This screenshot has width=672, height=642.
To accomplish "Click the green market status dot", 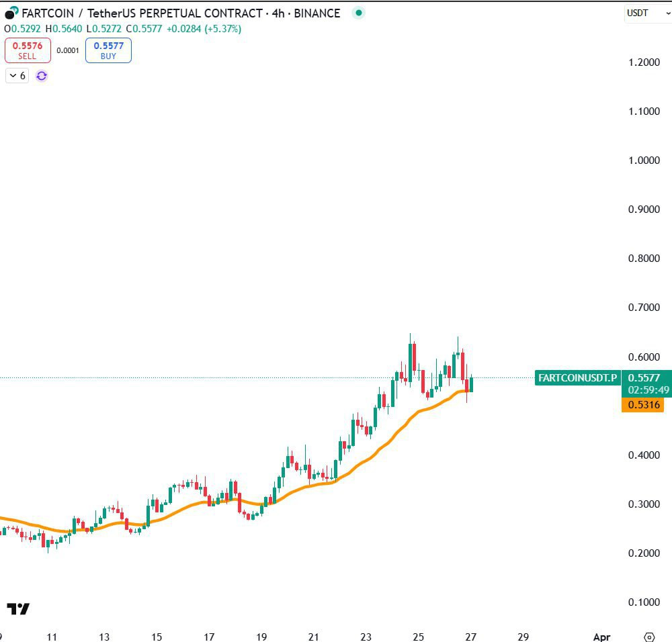I will click(x=358, y=13).
